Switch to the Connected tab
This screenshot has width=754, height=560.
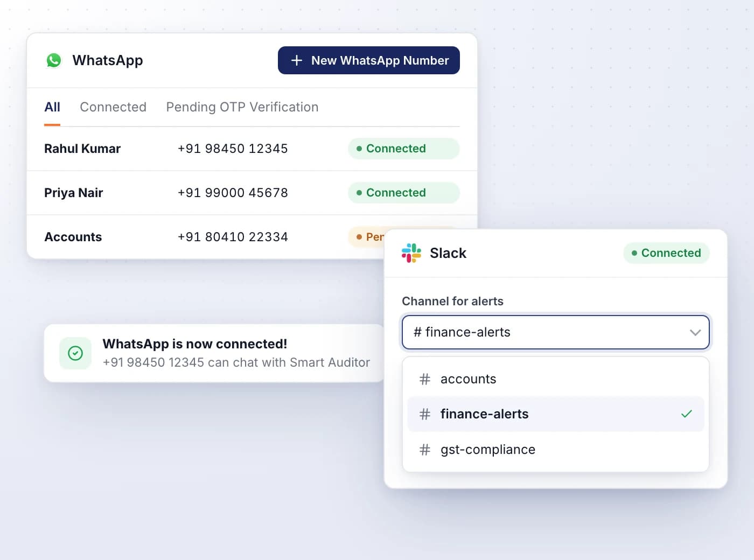click(x=113, y=107)
